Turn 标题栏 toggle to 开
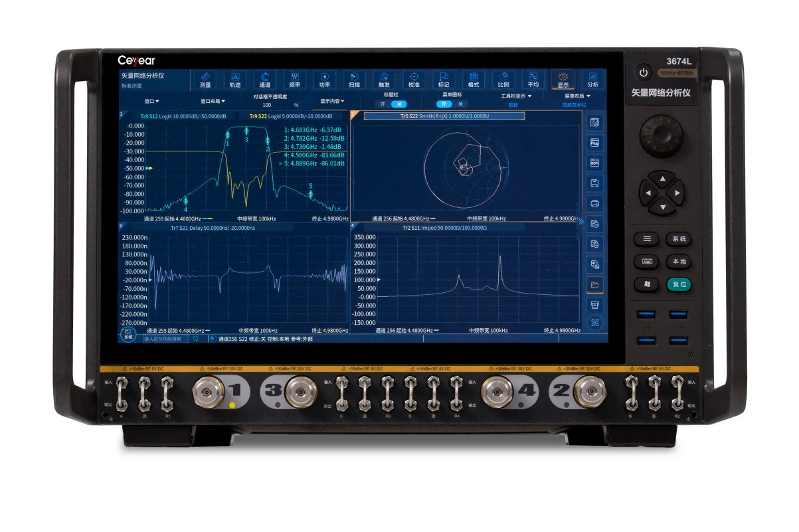Viewport: 799px width, 532px height. point(383,104)
